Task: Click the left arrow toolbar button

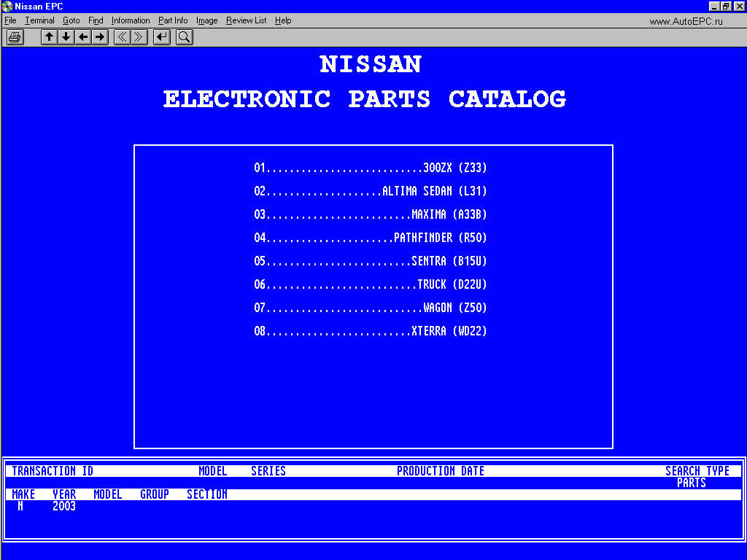Action: click(83, 37)
